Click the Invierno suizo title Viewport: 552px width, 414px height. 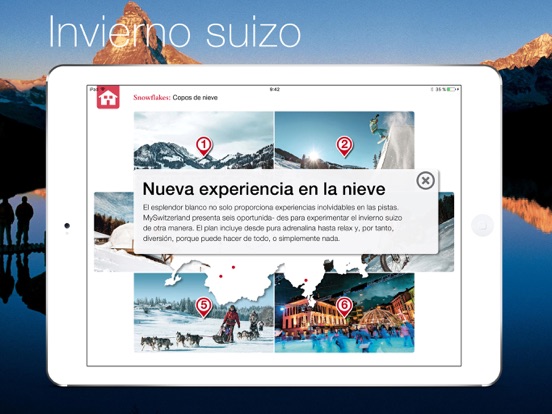(x=175, y=31)
